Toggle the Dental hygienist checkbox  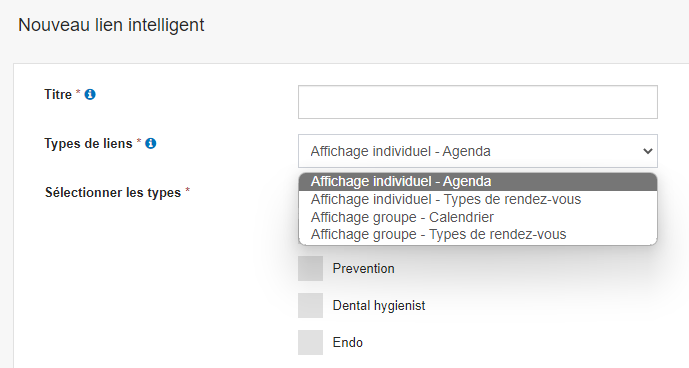(310, 306)
